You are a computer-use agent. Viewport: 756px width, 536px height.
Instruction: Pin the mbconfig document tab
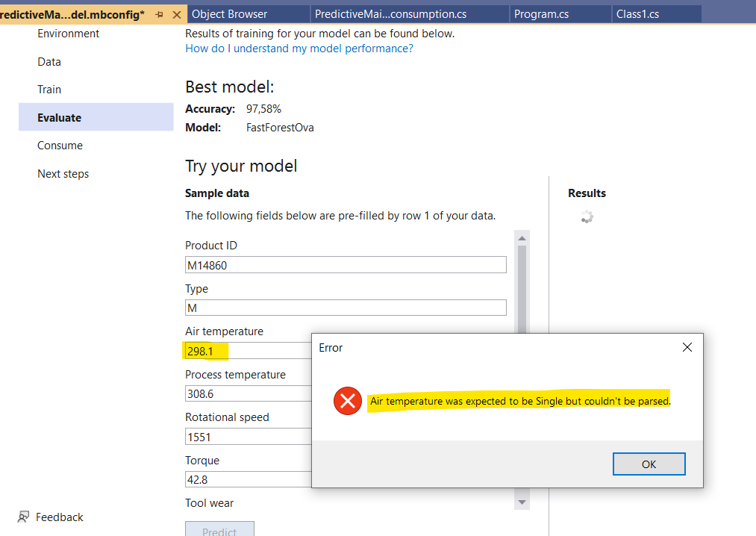158,13
